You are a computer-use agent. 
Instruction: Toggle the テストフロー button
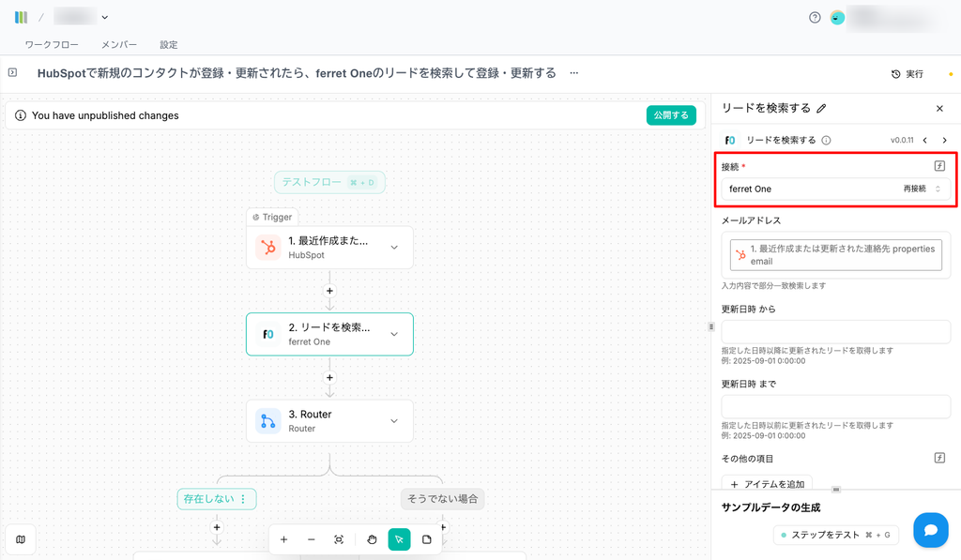coord(329,182)
